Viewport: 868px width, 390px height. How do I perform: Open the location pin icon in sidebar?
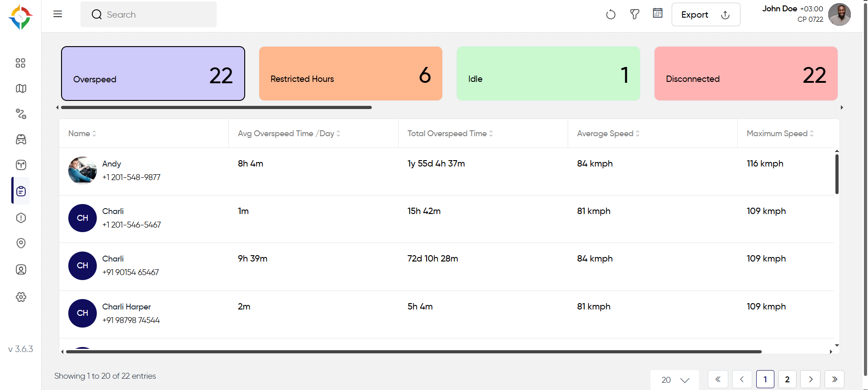click(x=21, y=243)
